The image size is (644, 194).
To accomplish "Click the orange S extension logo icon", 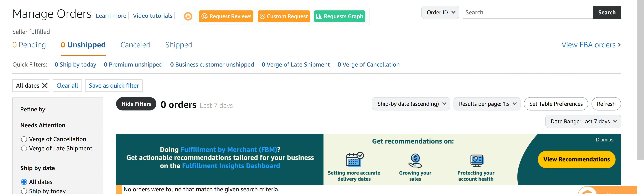I will pos(188,16).
